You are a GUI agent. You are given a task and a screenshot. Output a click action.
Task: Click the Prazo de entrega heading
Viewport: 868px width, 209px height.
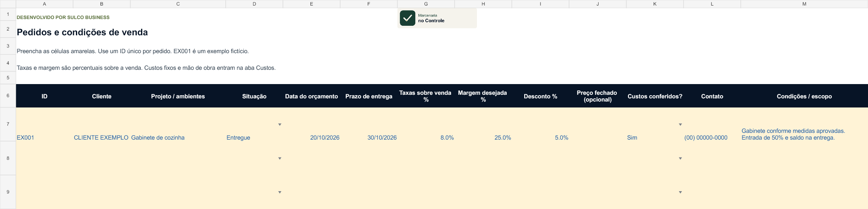(369, 96)
